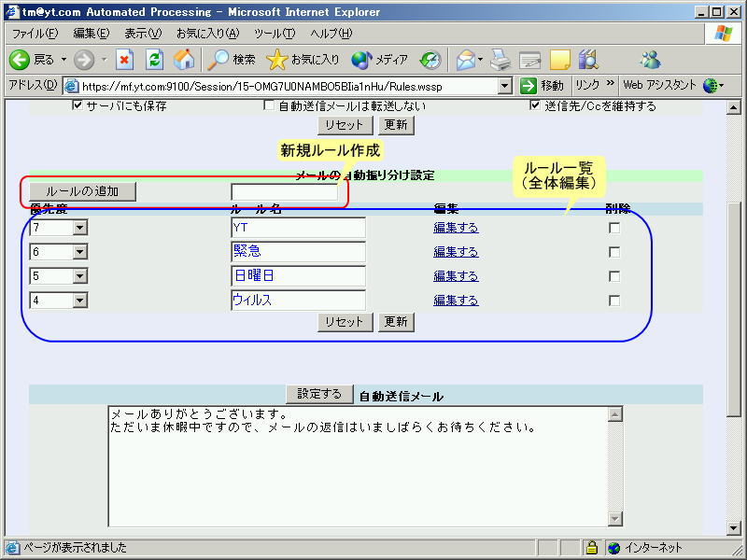The image size is (747, 560).
Task: Click the Print toolbar icon
Action: [x=501, y=60]
